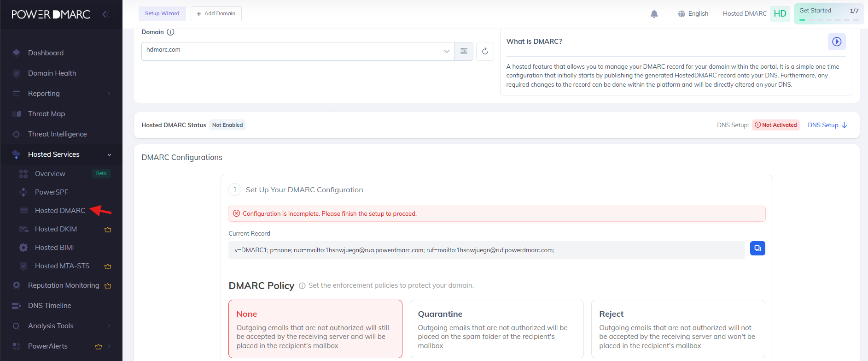Open the hdmarc.com domain dropdown
Screen dimensions: 868x361
click(298, 51)
